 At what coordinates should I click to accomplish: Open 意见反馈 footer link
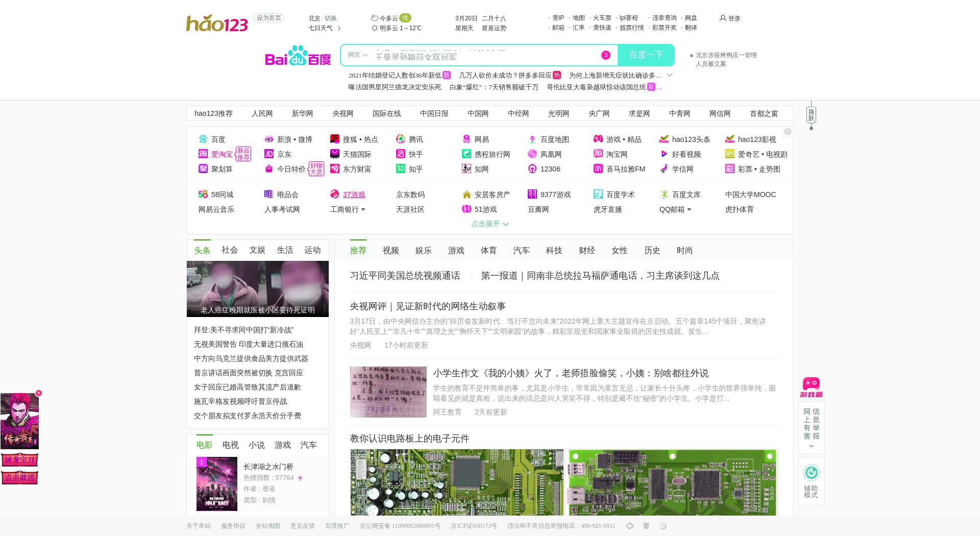(x=303, y=526)
